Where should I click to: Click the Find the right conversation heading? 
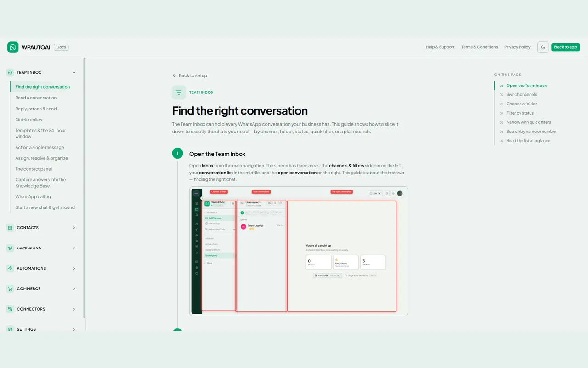tap(240, 111)
